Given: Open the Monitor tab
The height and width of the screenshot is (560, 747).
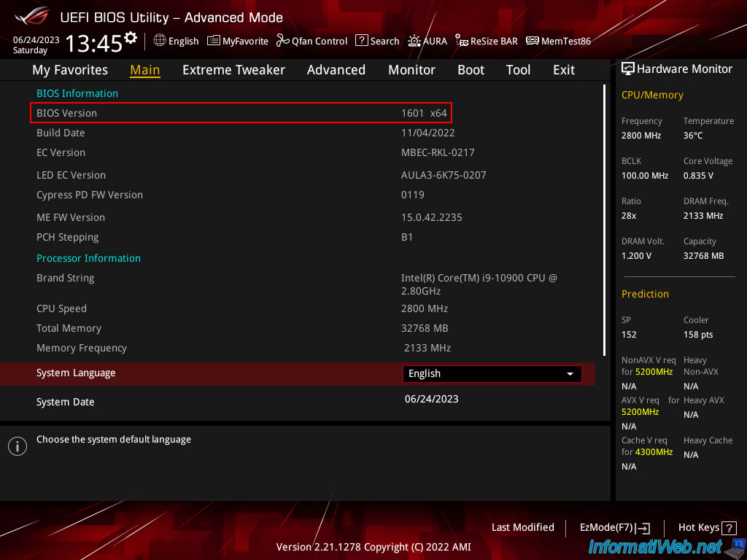Looking at the screenshot, I should 411,70.
